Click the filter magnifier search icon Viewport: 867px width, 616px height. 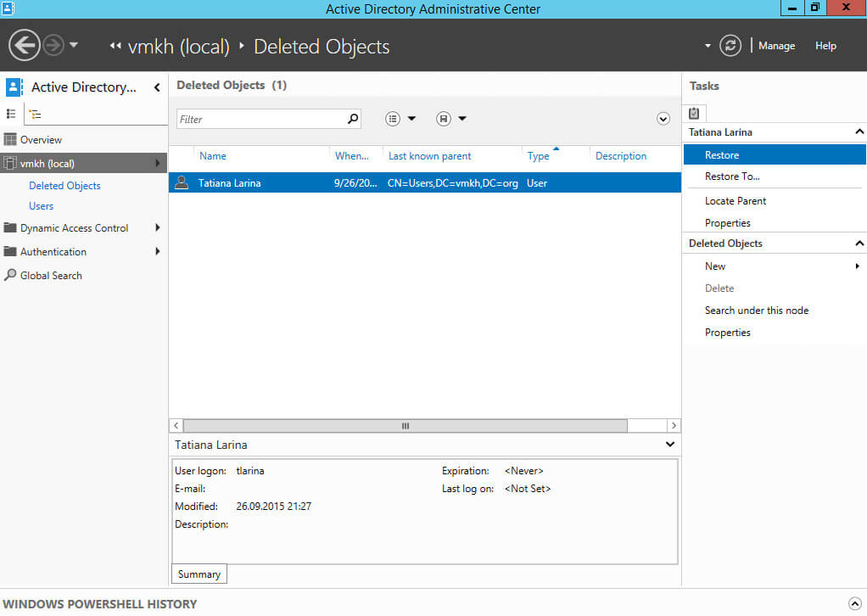click(353, 118)
